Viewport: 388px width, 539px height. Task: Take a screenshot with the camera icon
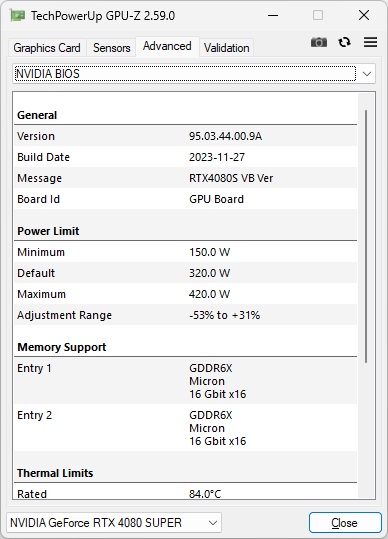tap(319, 42)
